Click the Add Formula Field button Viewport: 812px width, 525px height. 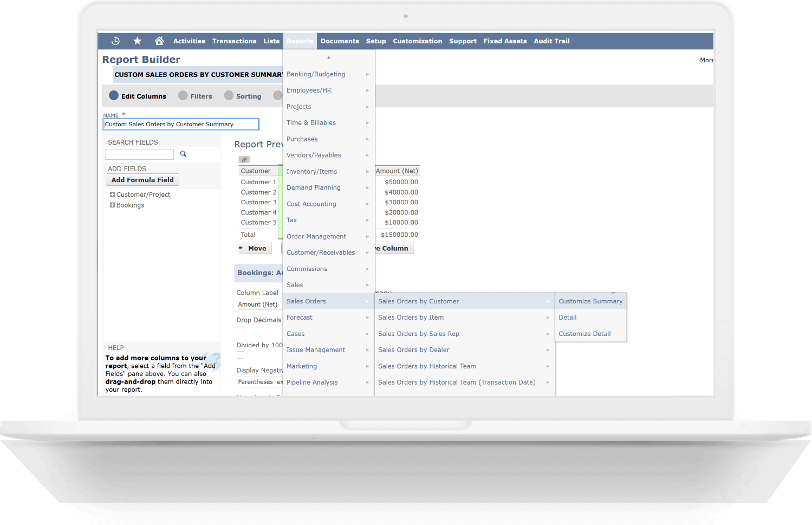142,180
